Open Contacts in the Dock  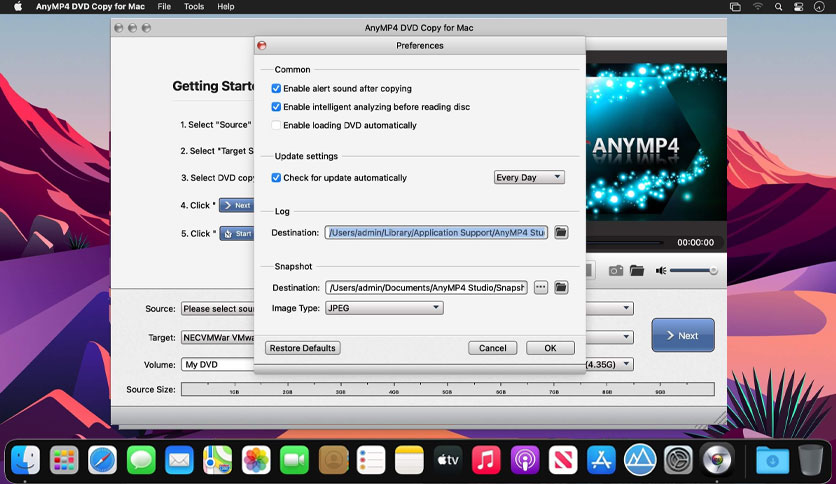(333, 459)
